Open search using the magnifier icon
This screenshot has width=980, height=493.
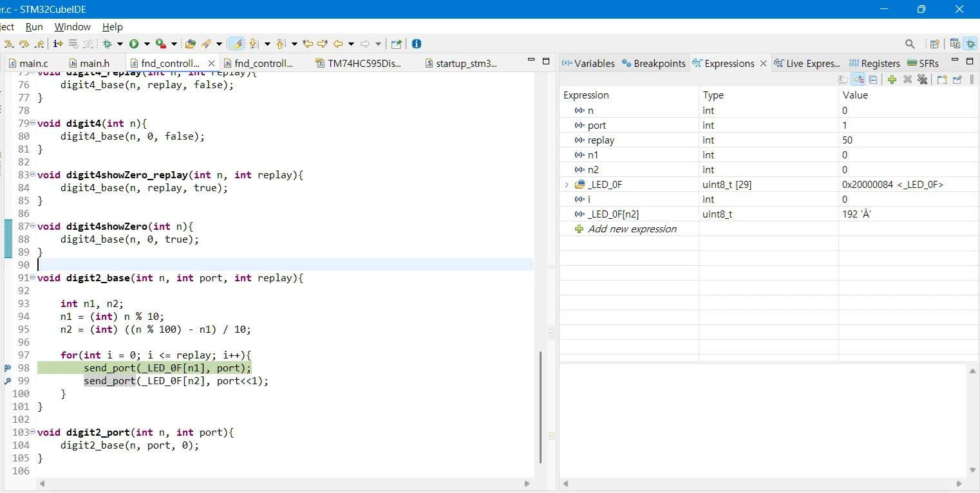coord(910,44)
